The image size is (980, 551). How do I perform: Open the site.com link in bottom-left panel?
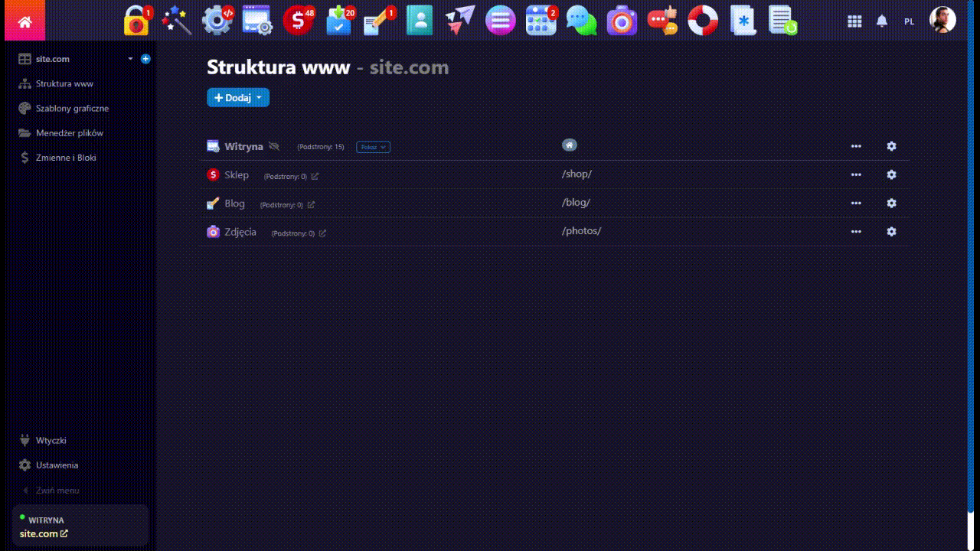[x=44, y=533]
